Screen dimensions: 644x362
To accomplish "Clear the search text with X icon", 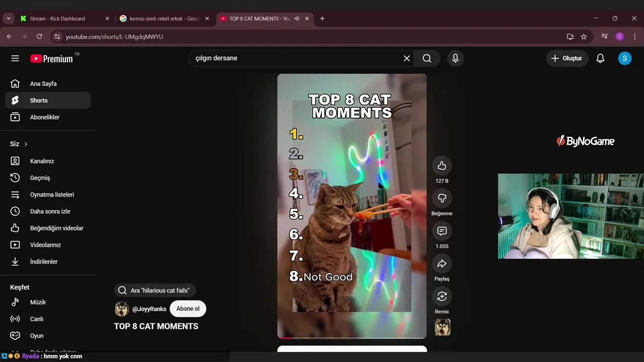I will (x=407, y=58).
